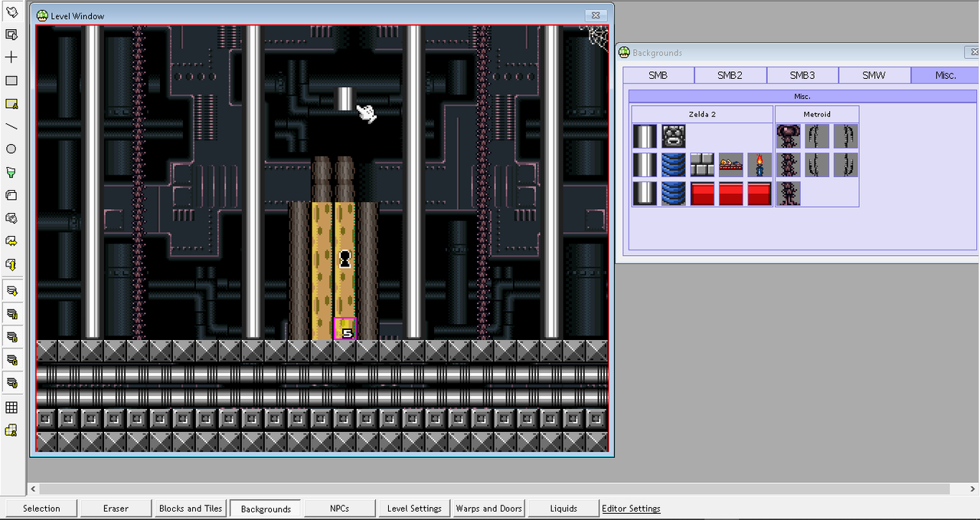The image size is (980, 520).
Task: Select the green fill bucket tool
Action: (11, 172)
